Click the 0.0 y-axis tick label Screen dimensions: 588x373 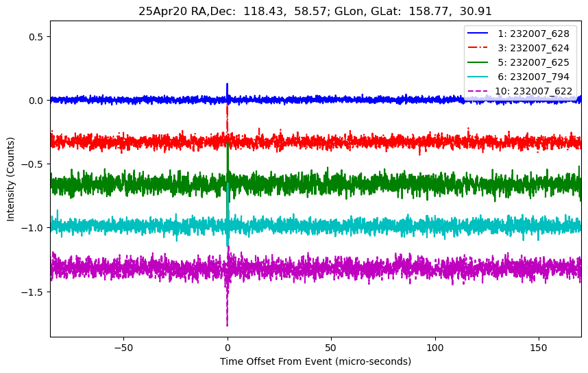(x=36, y=101)
